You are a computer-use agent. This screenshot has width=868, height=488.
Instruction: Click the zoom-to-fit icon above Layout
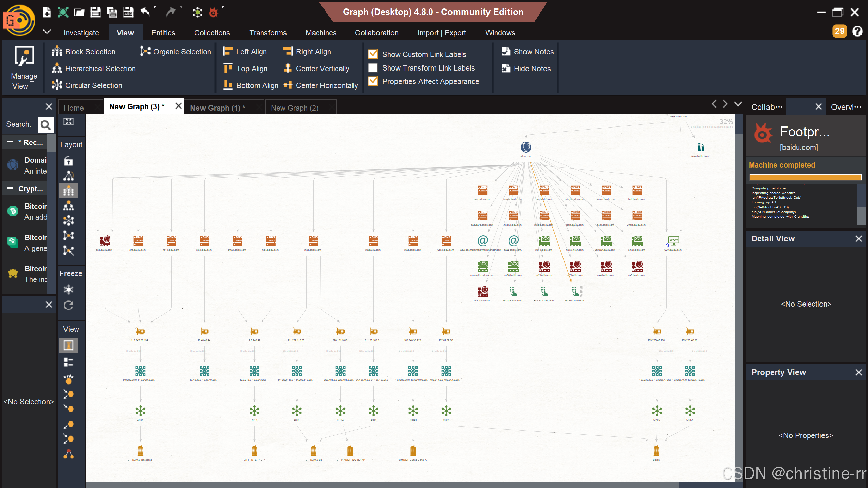pyautogui.click(x=69, y=122)
